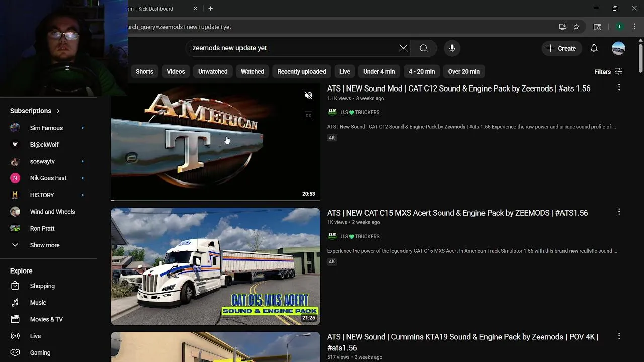
Task: Open Cummins KTA19 video thumbnail
Action: point(215,347)
